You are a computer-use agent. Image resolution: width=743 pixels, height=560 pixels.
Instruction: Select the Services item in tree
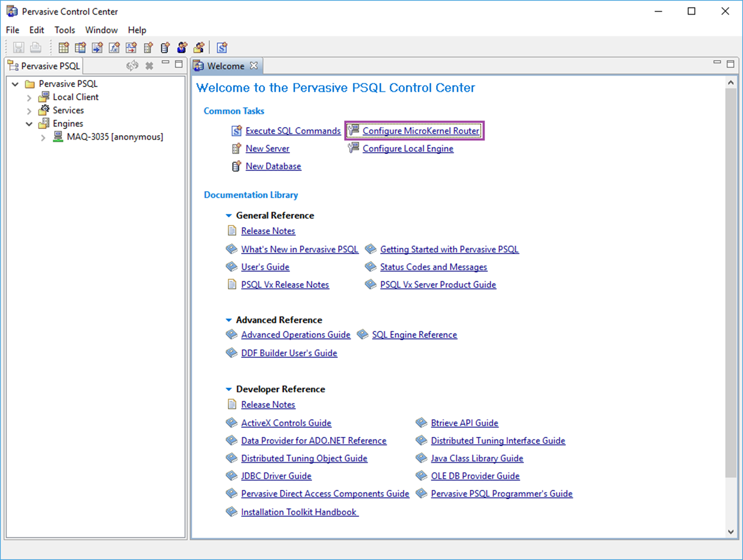(x=68, y=110)
